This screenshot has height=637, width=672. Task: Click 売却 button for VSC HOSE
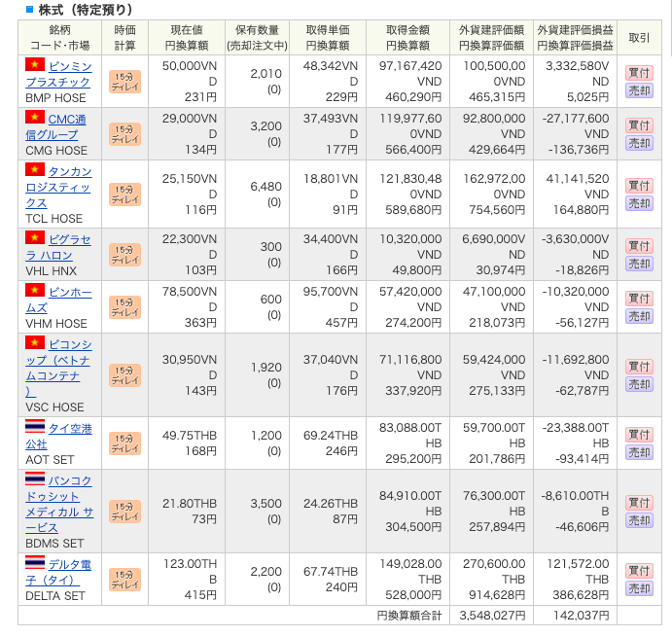tap(639, 384)
